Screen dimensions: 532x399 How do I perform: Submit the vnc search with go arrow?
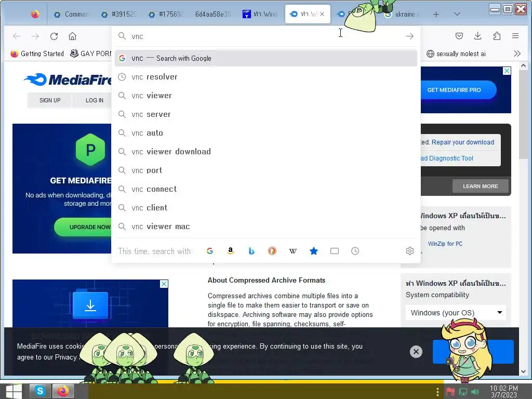[x=410, y=36]
